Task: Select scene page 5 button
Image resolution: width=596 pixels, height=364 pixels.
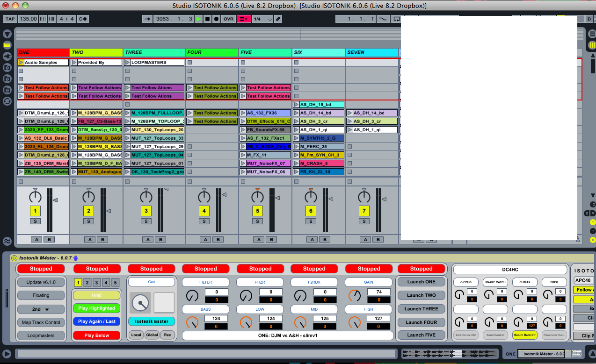Action: (x=116, y=282)
